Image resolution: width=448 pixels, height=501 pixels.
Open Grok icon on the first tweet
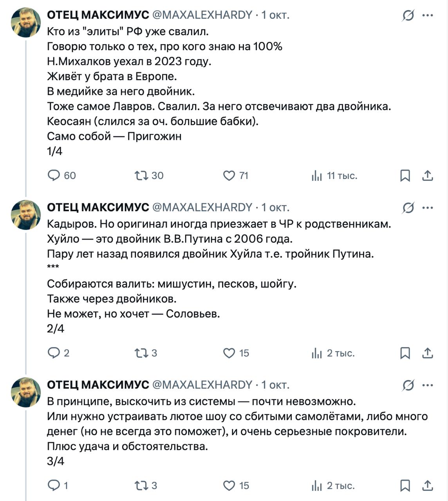click(408, 16)
